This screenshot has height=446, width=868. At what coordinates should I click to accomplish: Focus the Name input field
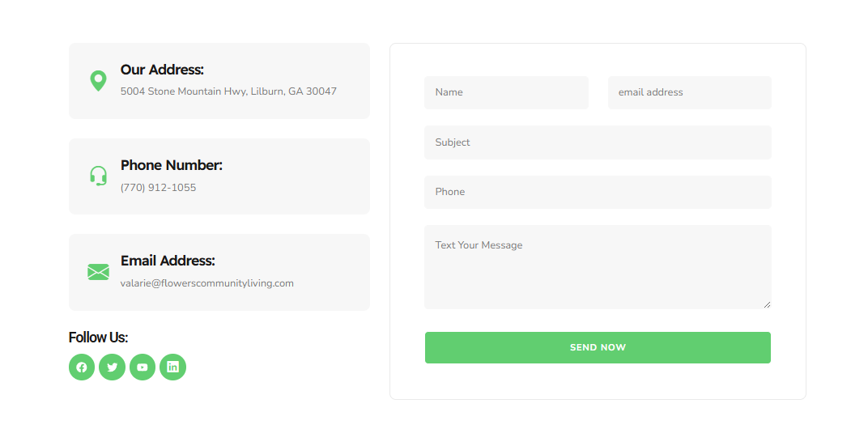[x=506, y=92]
